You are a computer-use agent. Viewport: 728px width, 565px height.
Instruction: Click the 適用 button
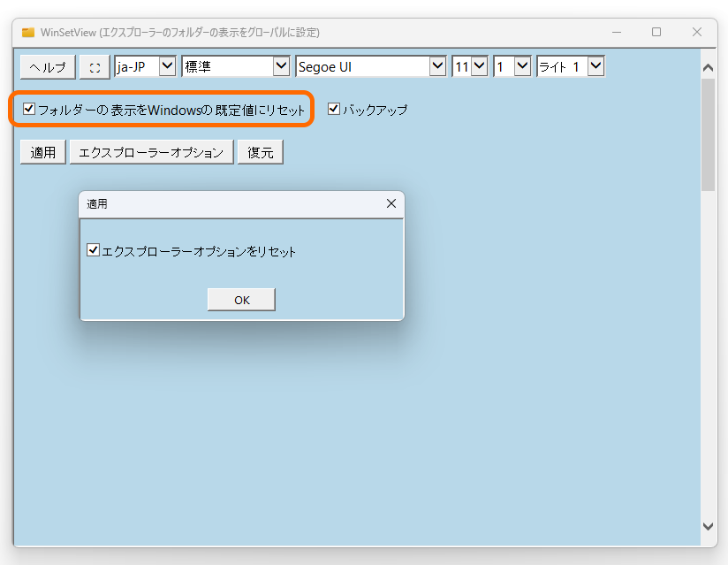point(42,151)
